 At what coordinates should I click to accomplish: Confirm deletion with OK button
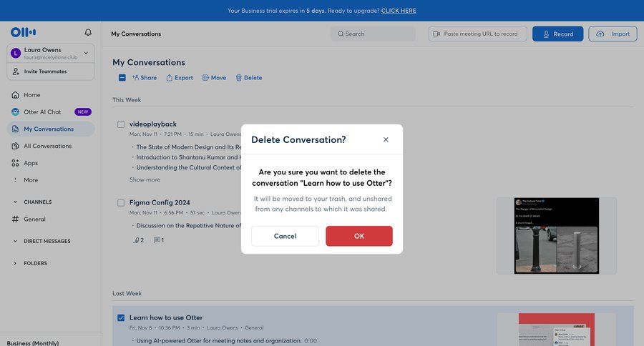coord(359,236)
